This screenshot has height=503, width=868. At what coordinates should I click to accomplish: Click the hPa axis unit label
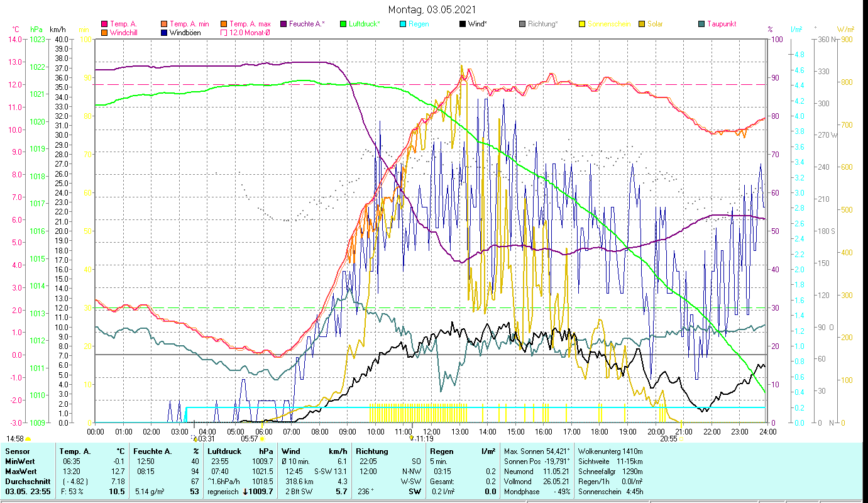coord(36,30)
